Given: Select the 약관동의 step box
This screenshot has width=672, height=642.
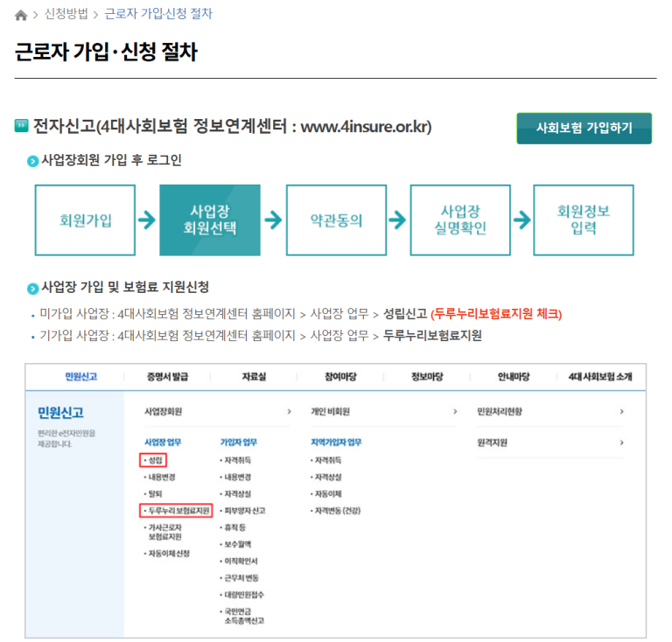Looking at the screenshot, I should pyautogui.click(x=336, y=220).
